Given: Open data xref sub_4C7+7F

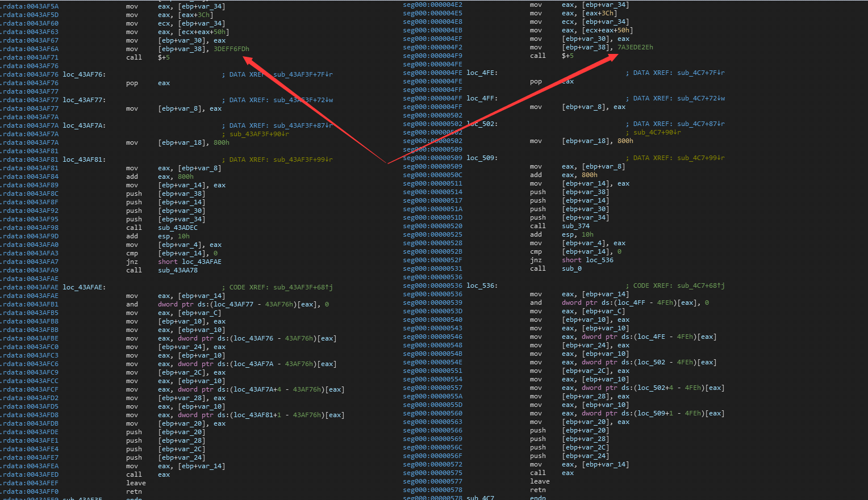Looking at the screenshot, I should [700, 73].
